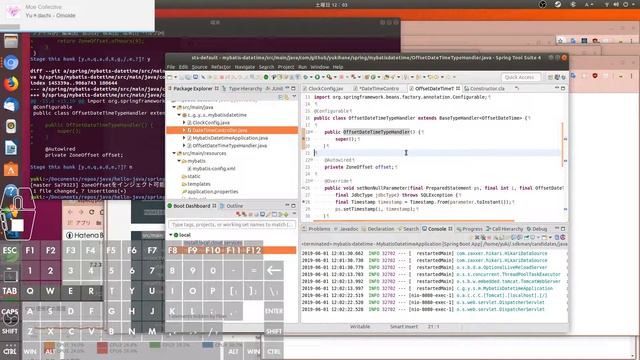
Task: Open Chrome from the Ubuntu dock
Action: [11, 62]
